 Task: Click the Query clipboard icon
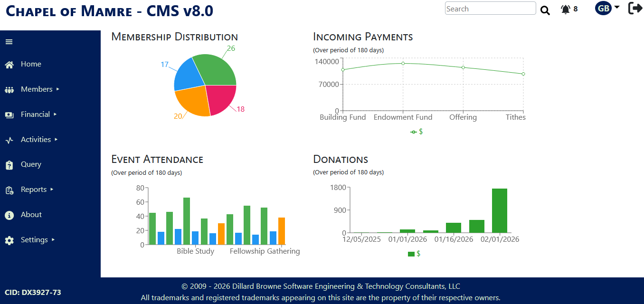(9, 165)
